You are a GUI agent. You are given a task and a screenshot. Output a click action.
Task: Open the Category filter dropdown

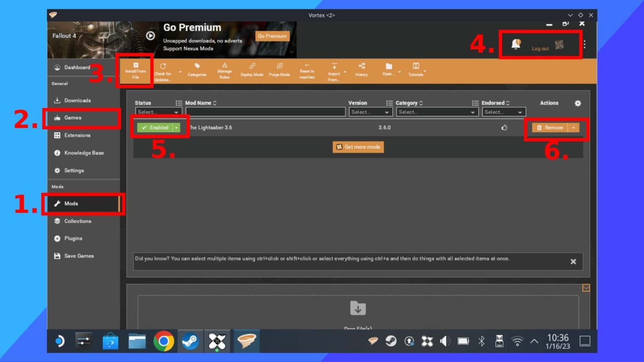(436, 112)
